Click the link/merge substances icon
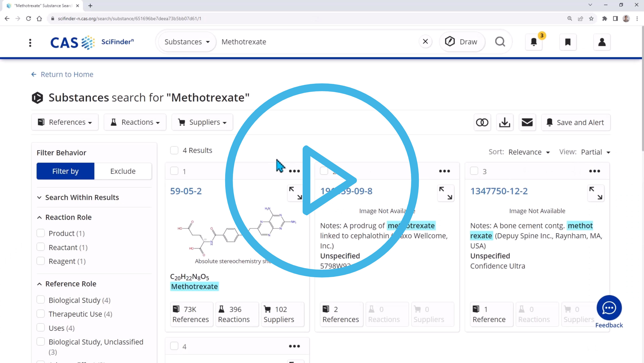This screenshot has width=644, height=363. (x=483, y=122)
